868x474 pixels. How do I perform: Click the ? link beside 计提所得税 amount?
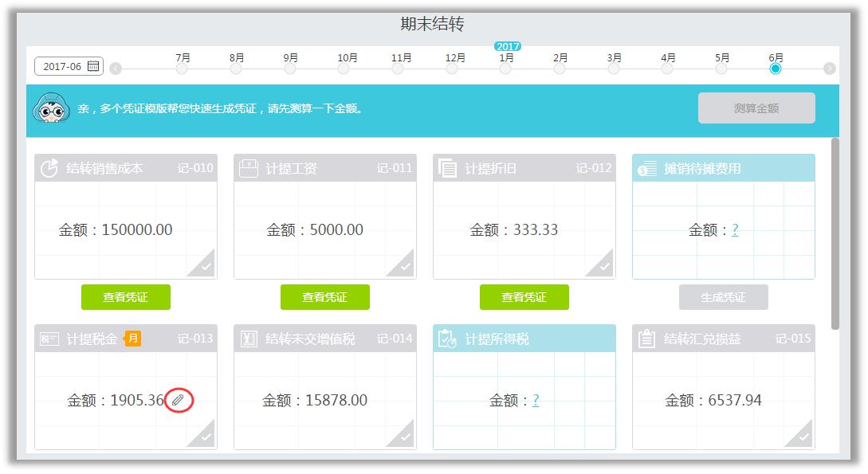pyautogui.click(x=536, y=400)
